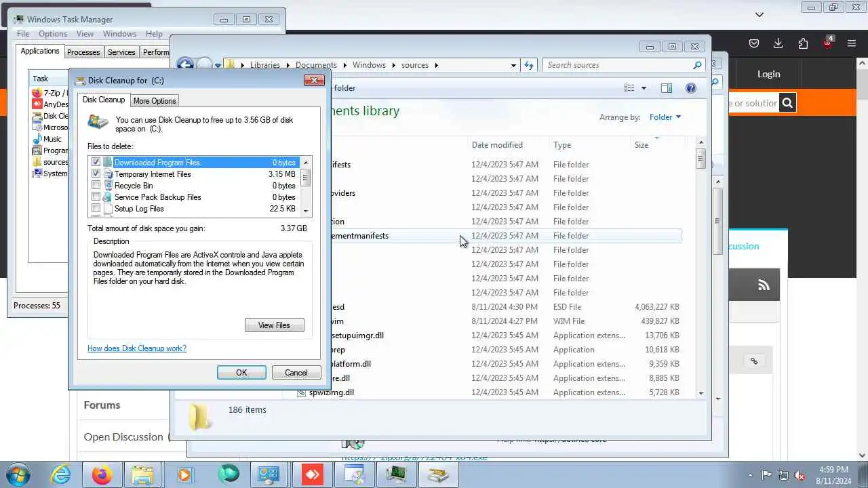Open the Windows Start menu orb
The image size is (868, 488).
click(18, 474)
